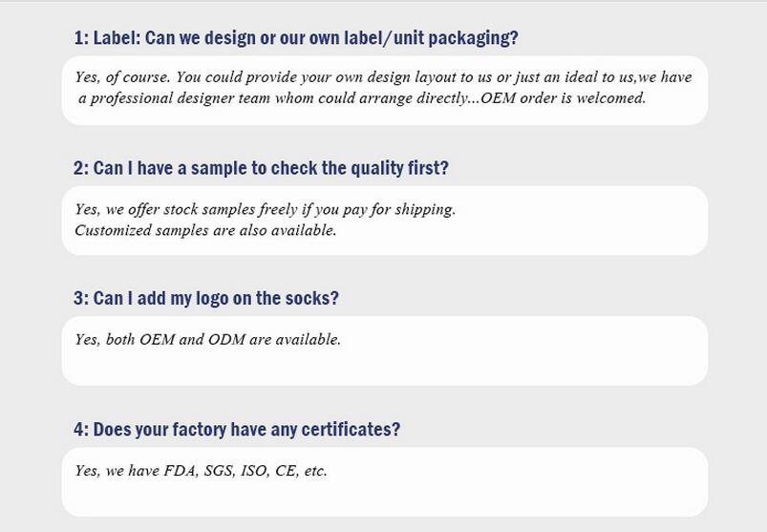Click the 'FDA, SGS, ISO, CE' answer text
The width and height of the screenshot is (767, 532).
coord(201,471)
